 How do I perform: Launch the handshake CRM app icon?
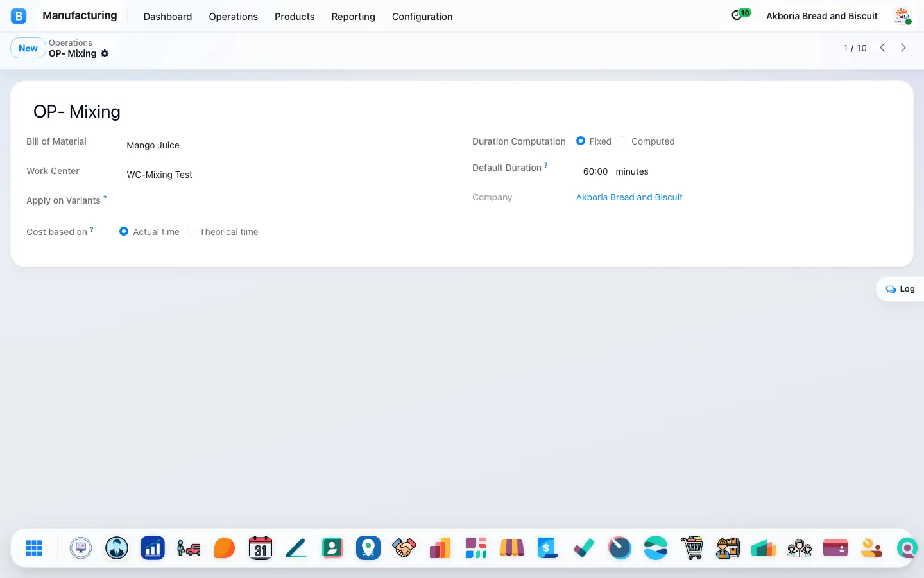[404, 548]
